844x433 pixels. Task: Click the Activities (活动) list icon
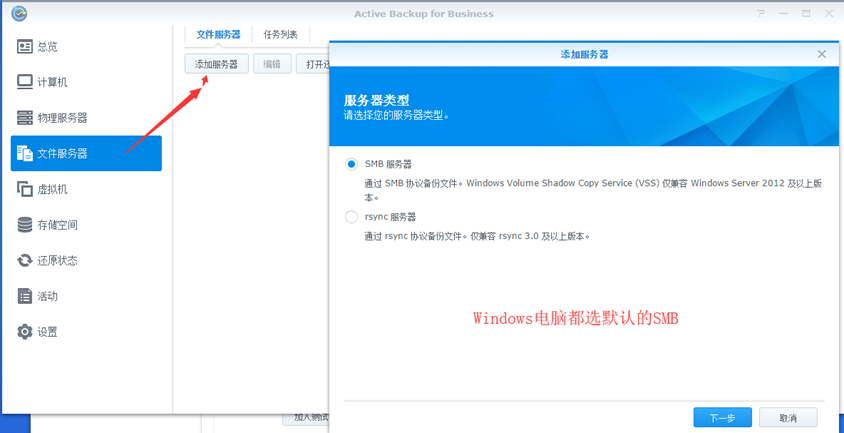pos(25,296)
